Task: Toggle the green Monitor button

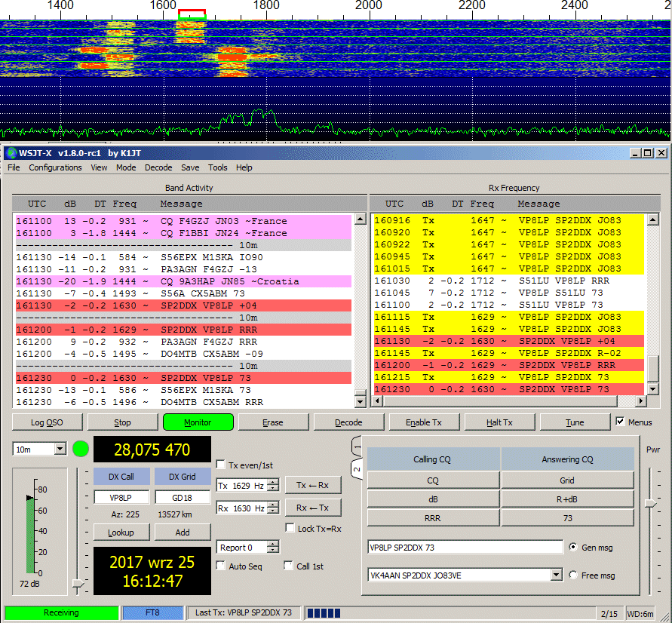Action: (x=198, y=422)
